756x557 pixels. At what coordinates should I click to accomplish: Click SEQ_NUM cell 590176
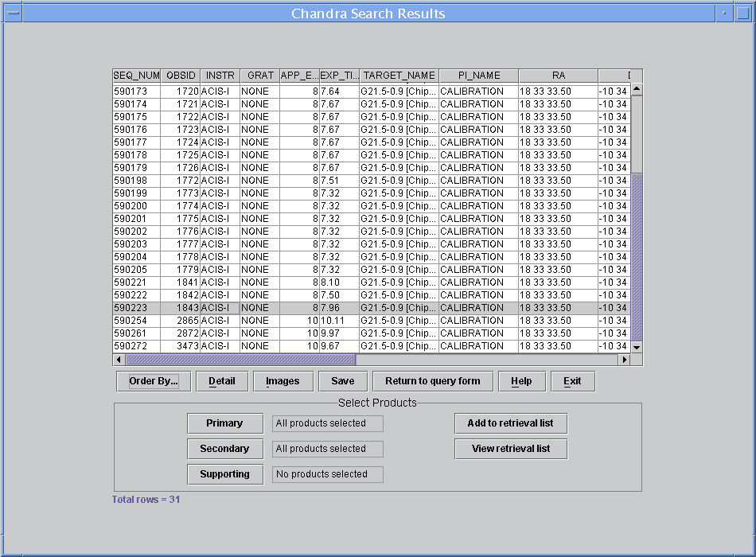tap(137, 130)
